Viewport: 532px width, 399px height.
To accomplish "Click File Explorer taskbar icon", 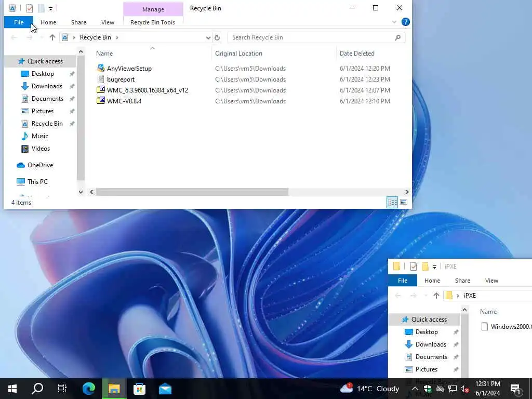I will coord(114,389).
